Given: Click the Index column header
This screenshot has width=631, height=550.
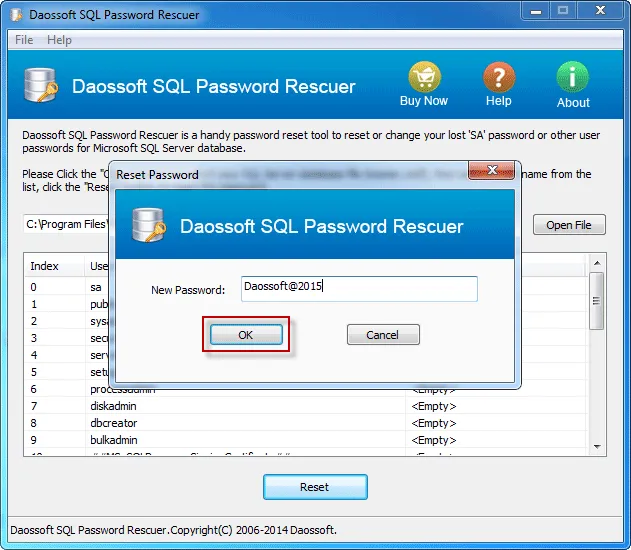Looking at the screenshot, I should pos(54,266).
